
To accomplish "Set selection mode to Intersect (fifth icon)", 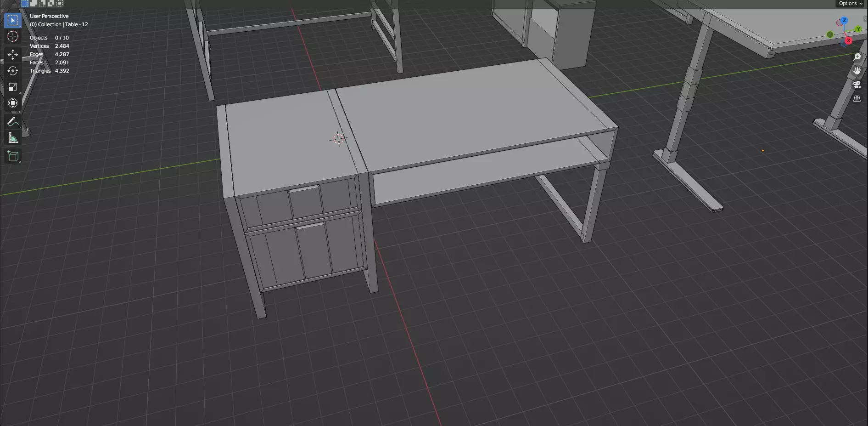I will (x=60, y=3).
